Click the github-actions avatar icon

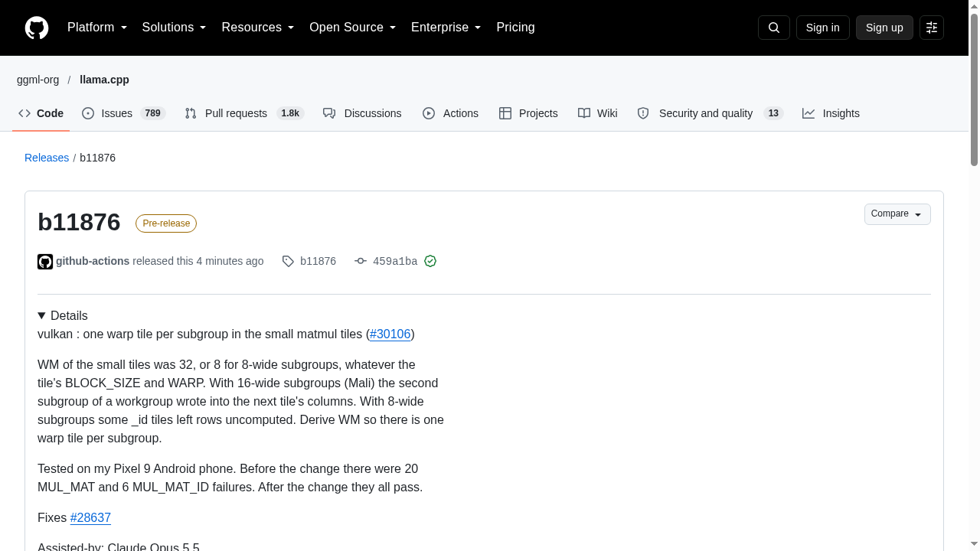(45, 262)
